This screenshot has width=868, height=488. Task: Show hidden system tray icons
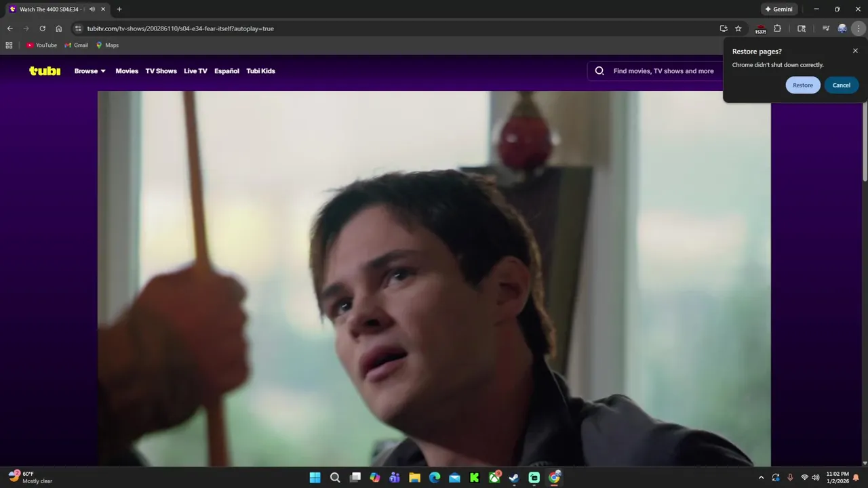[x=761, y=478]
